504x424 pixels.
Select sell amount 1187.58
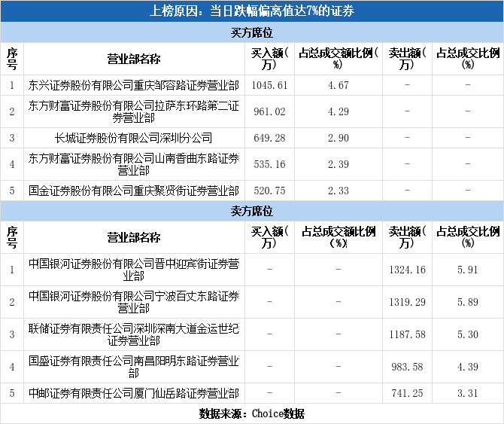point(407,334)
